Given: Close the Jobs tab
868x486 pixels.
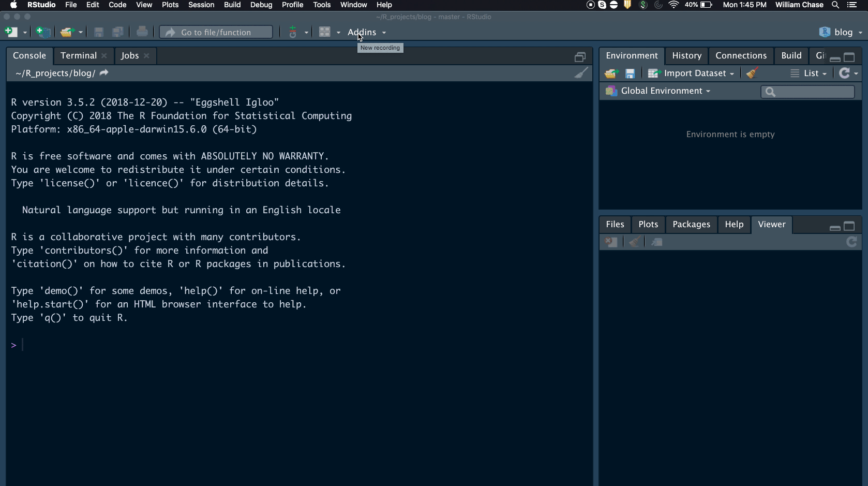Looking at the screenshot, I should tap(146, 56).
